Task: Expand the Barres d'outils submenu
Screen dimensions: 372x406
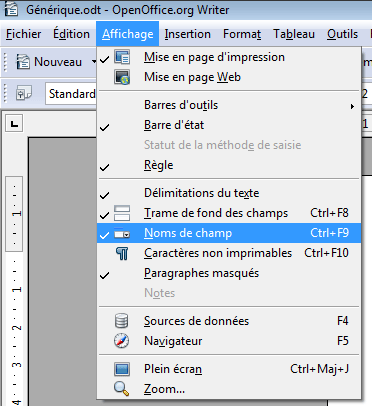Action: [229, 105]
